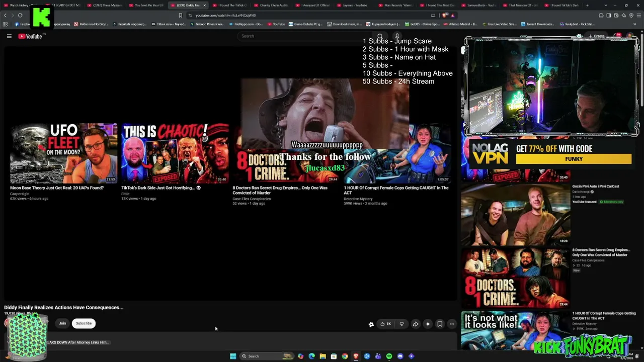
Task: Select the 'Chunky Choto Audit' tab
Action: (272, 5)
